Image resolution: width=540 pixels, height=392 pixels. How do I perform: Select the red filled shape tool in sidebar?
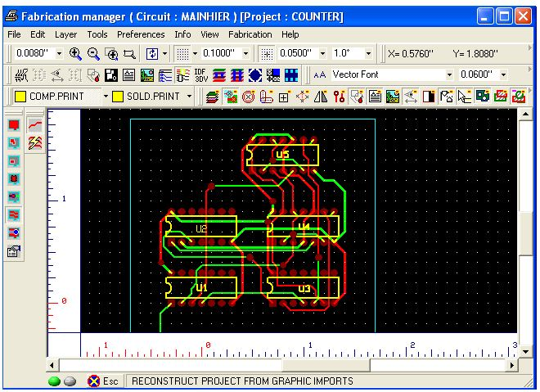tap(14, 124)
